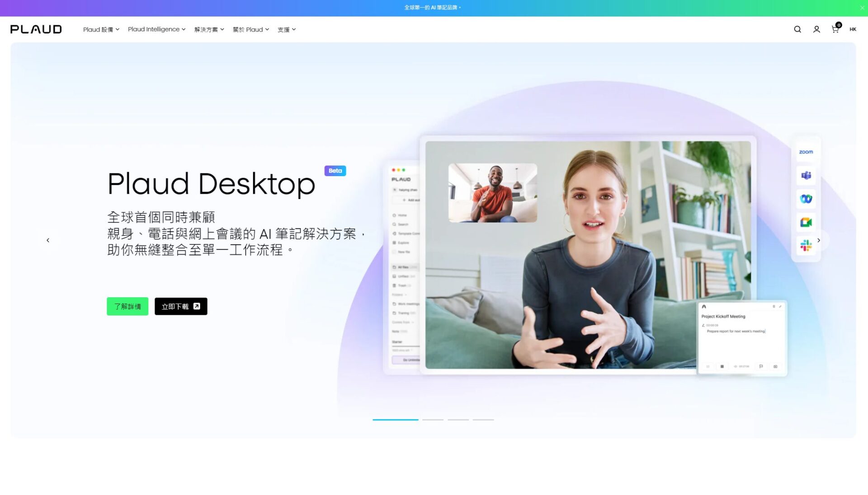This screenshot has height=495, width=868.
Task: Expand the integrations sidebar chevron
Action: coord(819,240)
